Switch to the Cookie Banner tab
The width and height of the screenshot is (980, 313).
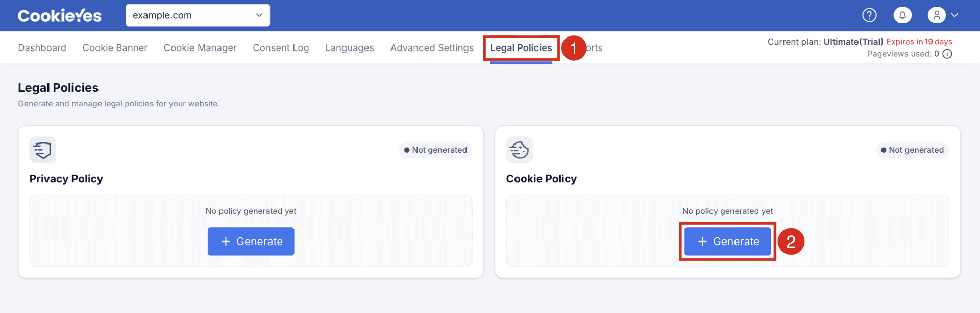(115, 47)
